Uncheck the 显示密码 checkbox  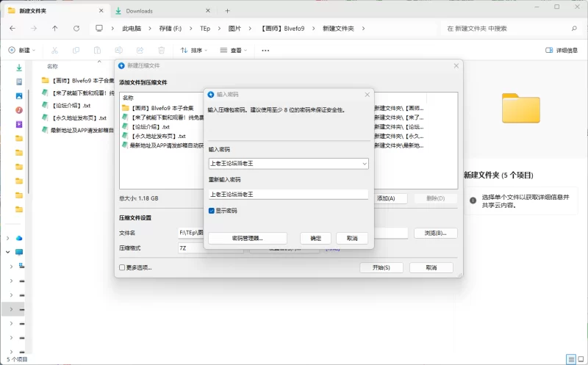click(x=212, y=211)
